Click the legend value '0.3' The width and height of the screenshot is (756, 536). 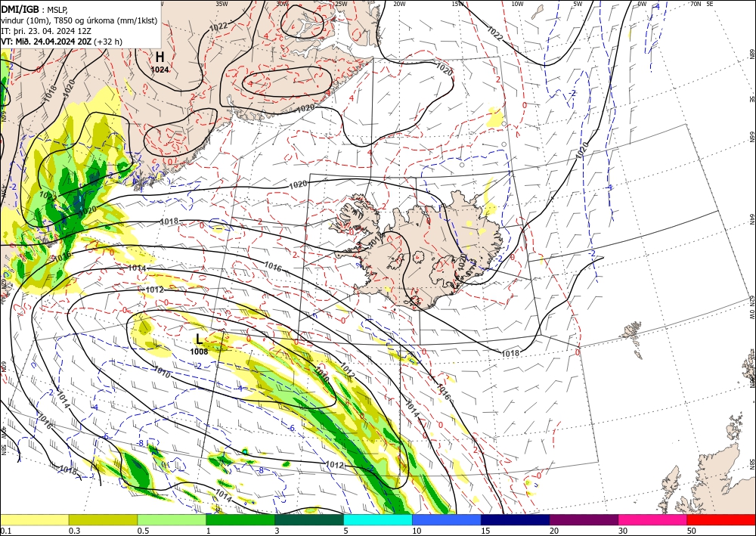click(74, 531)
